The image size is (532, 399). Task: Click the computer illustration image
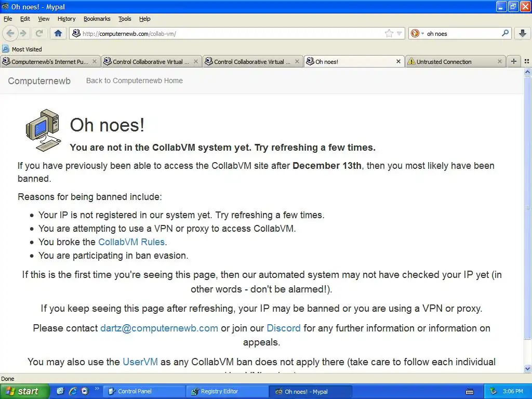click(x=44, y=130)
